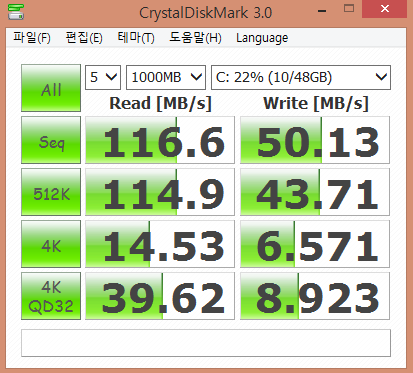Select the 4K QD32 write result 8.923
413x373 pixels.
point(315,296)
